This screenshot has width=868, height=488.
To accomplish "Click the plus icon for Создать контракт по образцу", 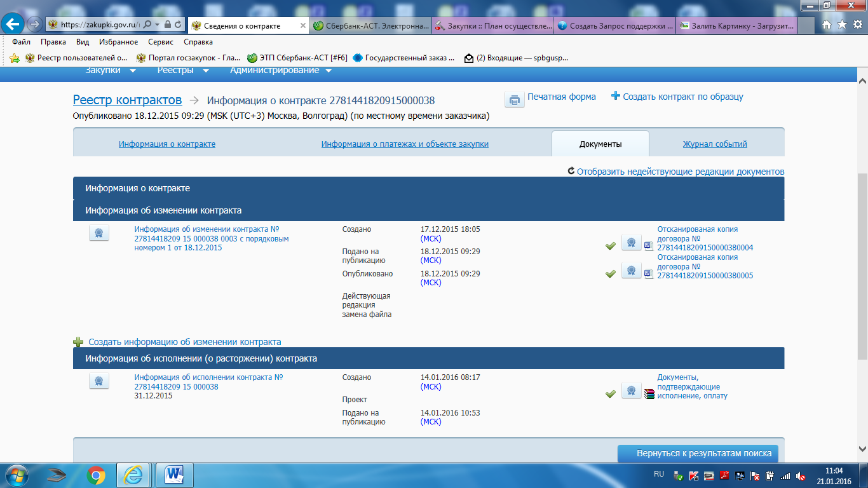I will [615, 97].
